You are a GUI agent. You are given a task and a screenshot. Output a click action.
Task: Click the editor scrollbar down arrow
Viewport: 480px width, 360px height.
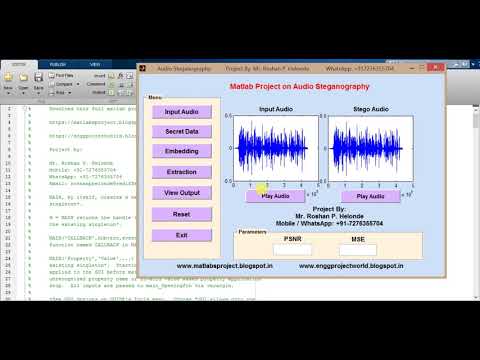pyautogui.click(x=476, y=298)
